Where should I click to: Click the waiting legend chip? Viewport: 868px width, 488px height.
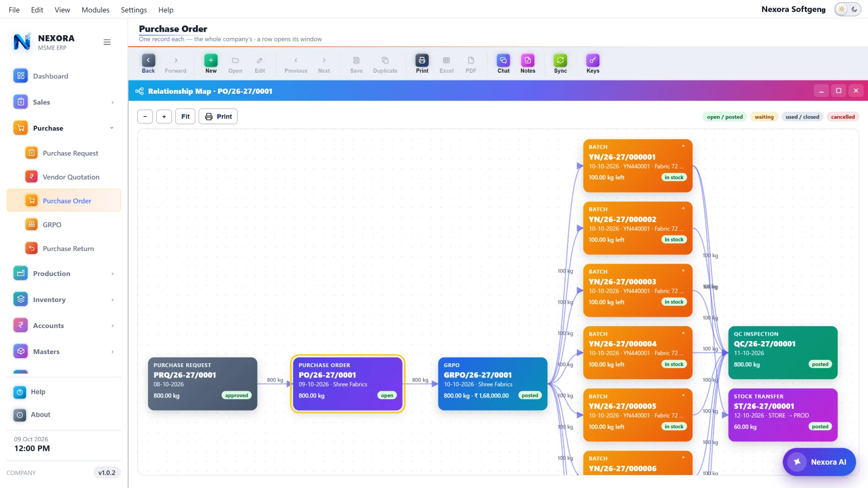(x=764, y=117)
